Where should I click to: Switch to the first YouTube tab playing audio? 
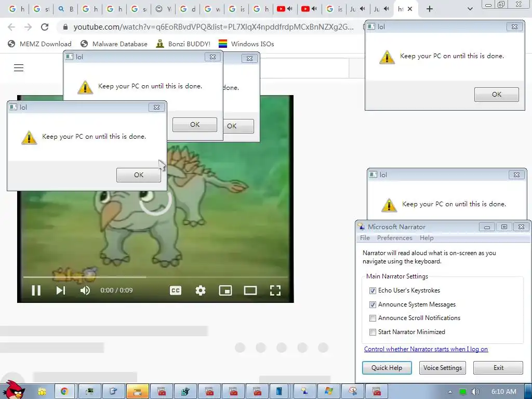(285, 9)
